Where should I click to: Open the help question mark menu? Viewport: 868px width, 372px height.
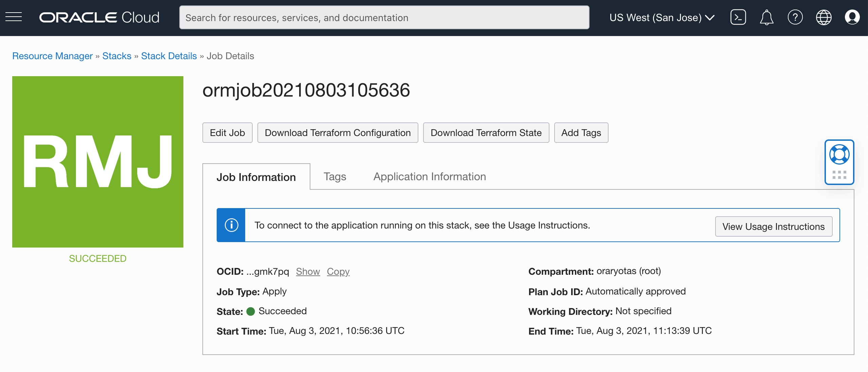click(795, 17)
